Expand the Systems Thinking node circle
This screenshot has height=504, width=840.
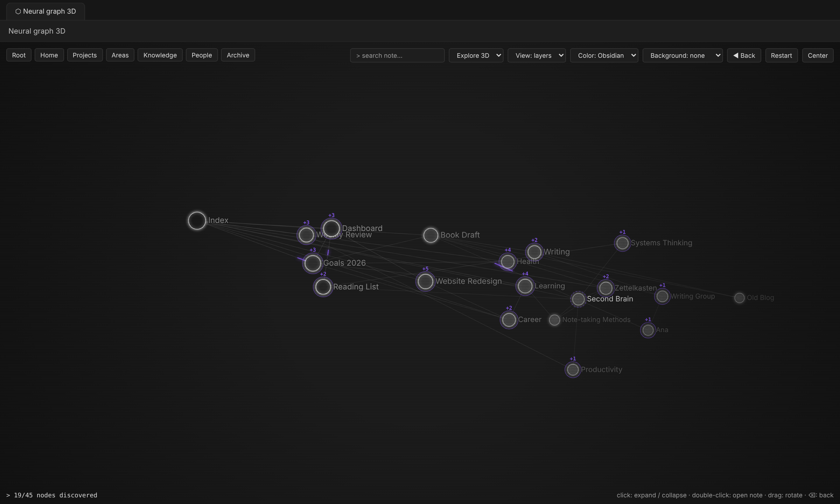point(622,243)
